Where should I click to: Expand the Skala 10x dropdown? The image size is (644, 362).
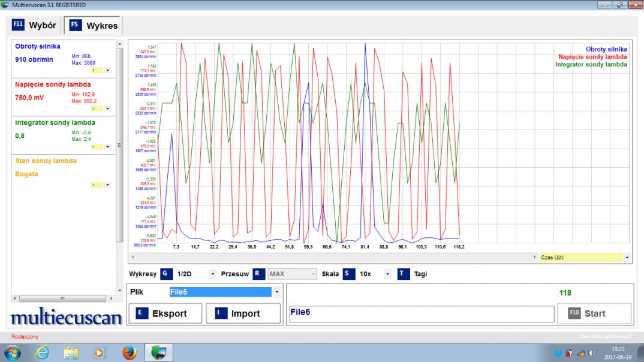[x=387, y=274]
